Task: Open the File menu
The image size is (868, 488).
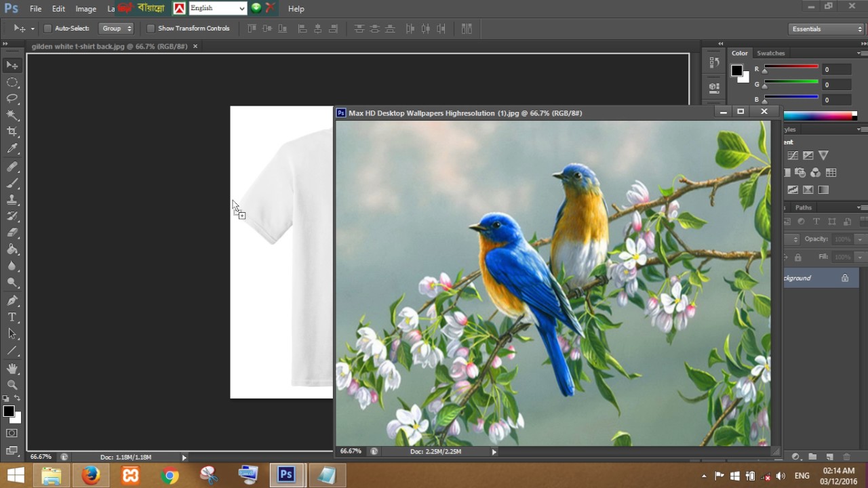Action: click(x=36, y=9)
